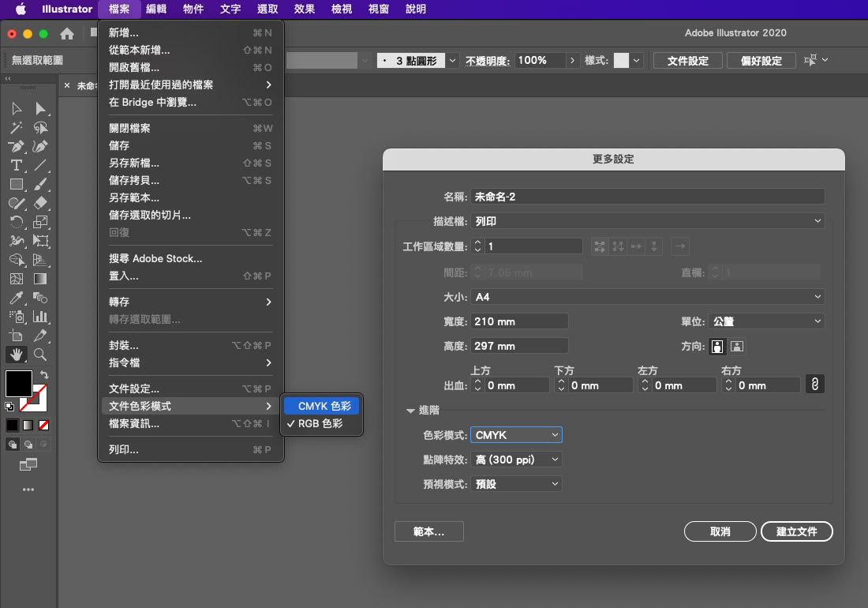
Task: Select the Gradient tool
Action: [x=40, y=279]
